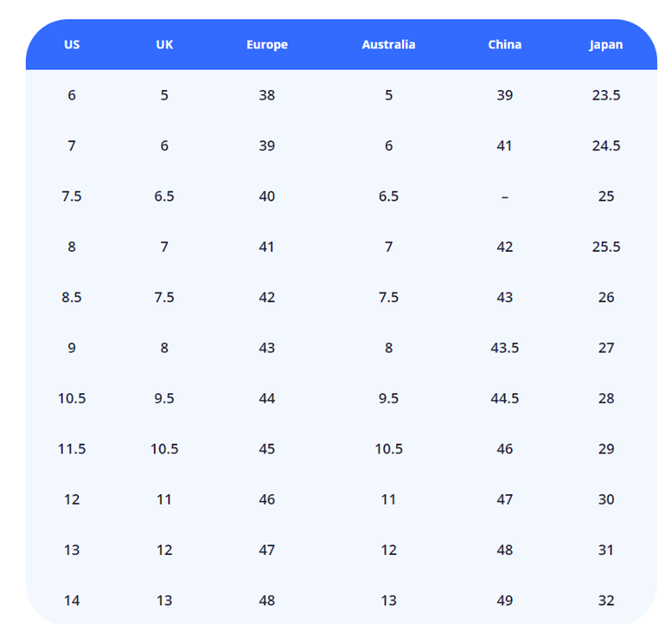Click US size 7.5 cell
This screenshot has width=672, height=624.
72,196
